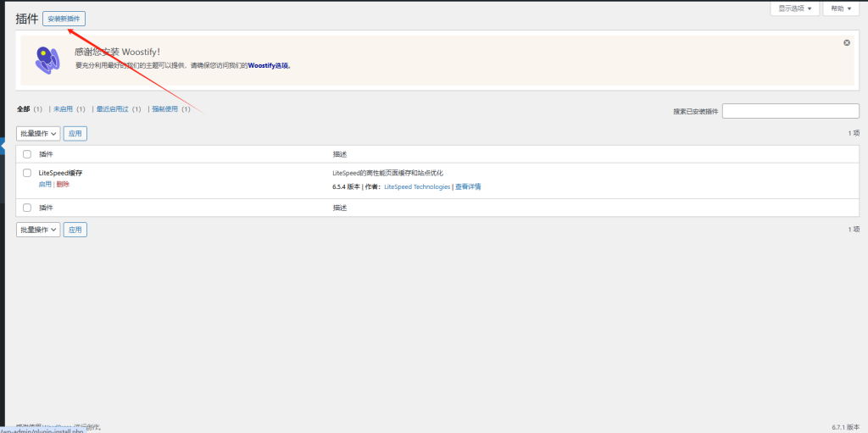This screenshot has width=868, height=433.
Task: Filter plugins by 未启用 status
Action: click(x=64, y=109)
